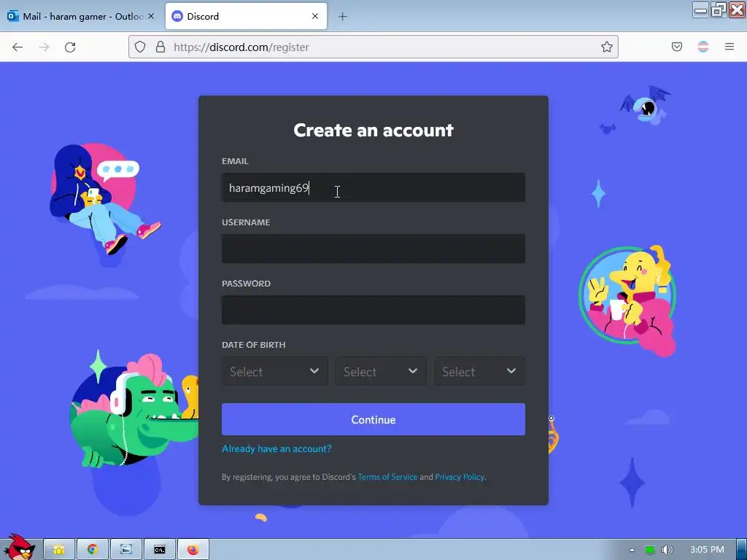
Task: Select the Discord tab
Action: click(x=246, y=16)
